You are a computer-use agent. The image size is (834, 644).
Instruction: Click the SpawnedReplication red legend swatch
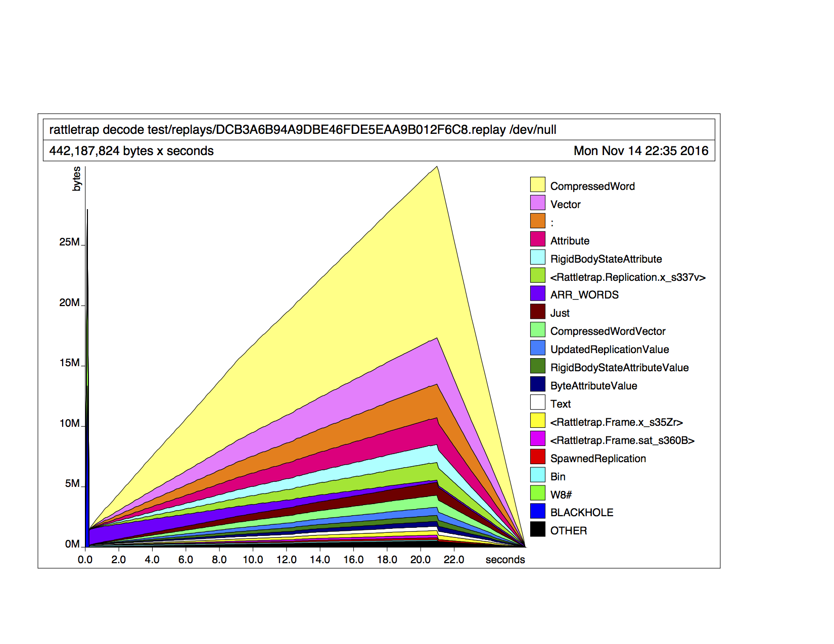tap(538, 457)
